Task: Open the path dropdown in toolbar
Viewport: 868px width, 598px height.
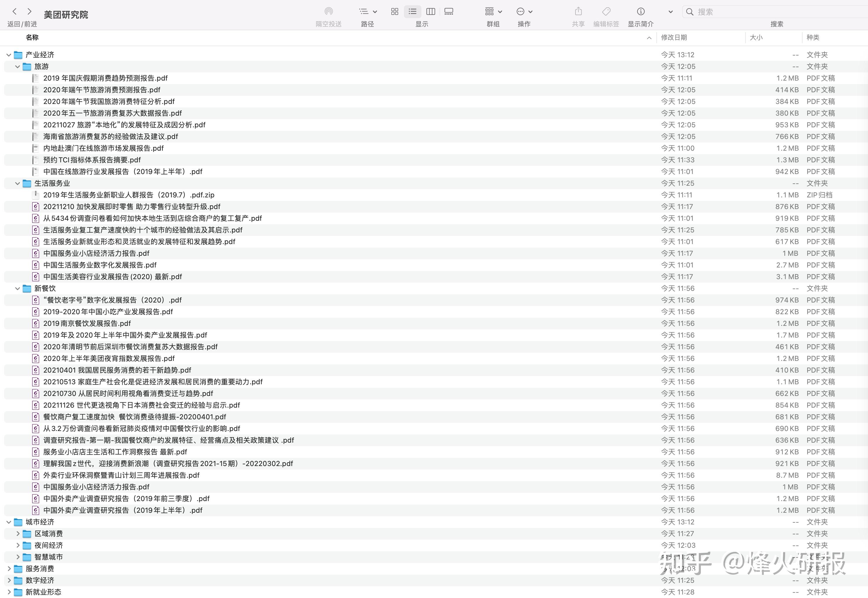Action: (x=367, y=12)
